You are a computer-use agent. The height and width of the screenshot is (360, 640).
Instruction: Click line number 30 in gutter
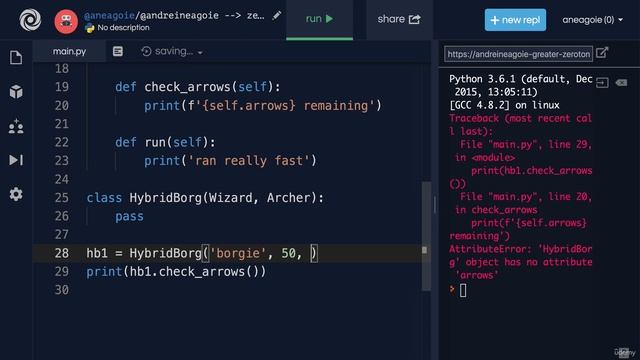click(62, 290)
